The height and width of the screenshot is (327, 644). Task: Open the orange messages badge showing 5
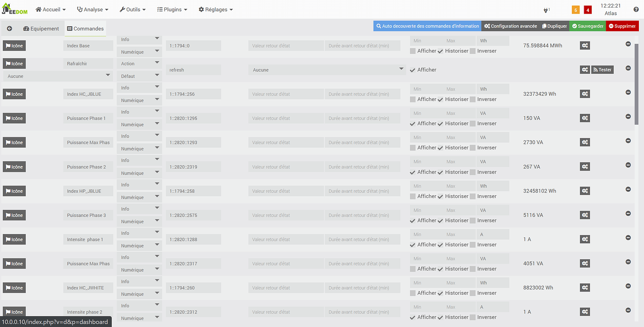[x=575, y=10]
